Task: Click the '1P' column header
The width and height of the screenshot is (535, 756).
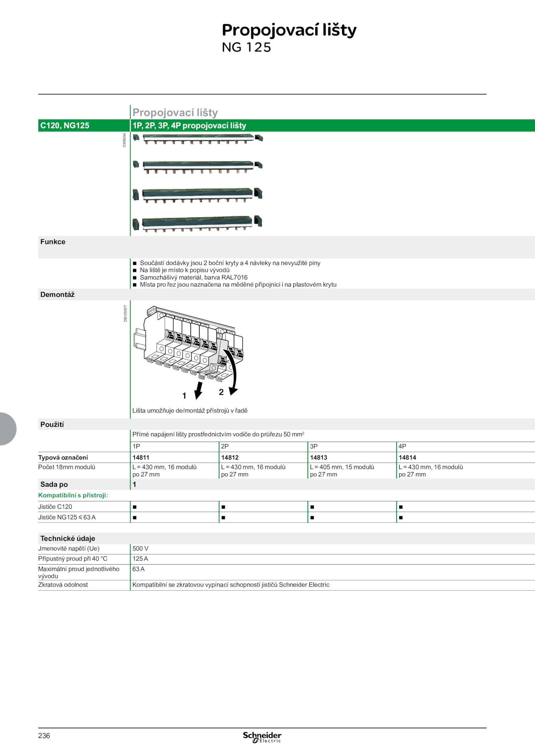Action: pyautogui.click(x=136, y=446)
